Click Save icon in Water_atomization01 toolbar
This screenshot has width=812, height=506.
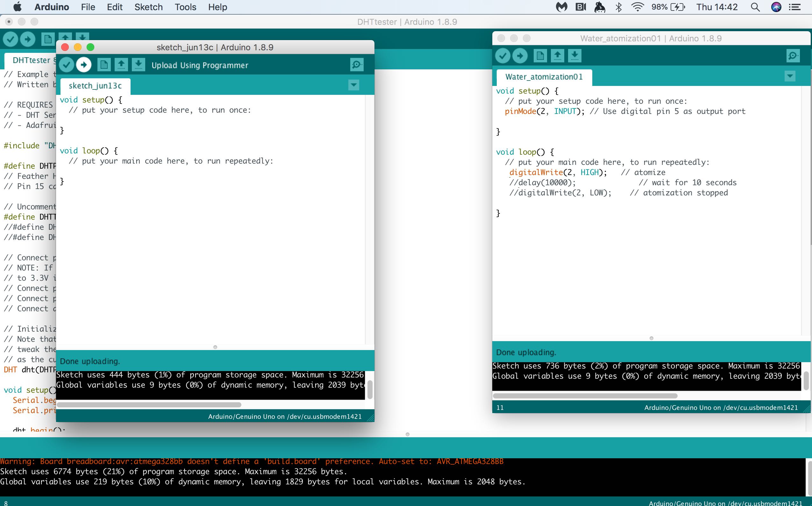pos(574,56)
